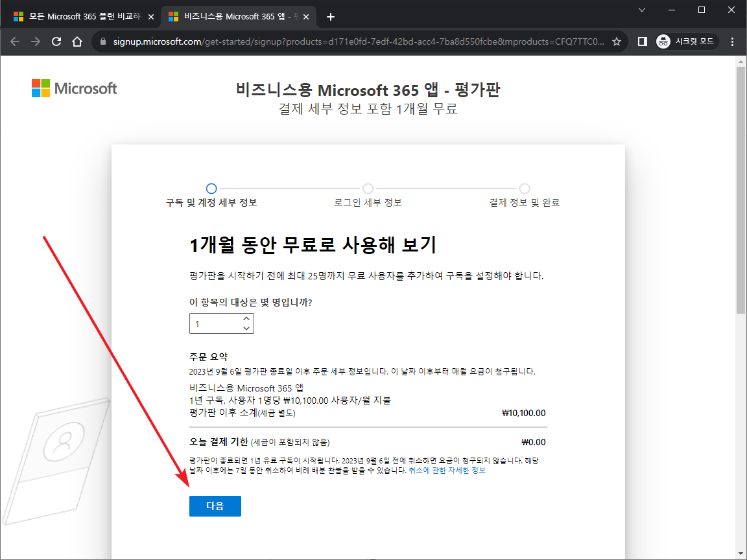Click the 이 항목의 대상은 몇 명입니까? label

click(250, 303)
